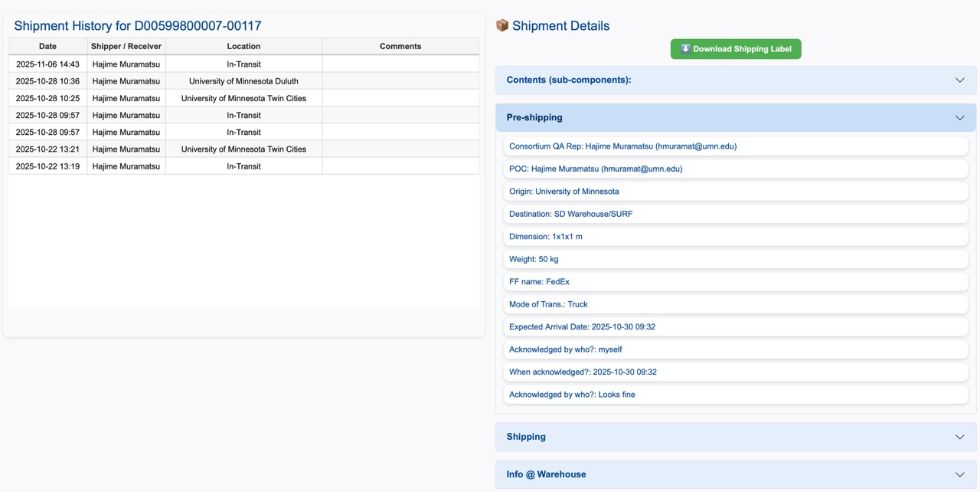Download the shipping label

[736, 49]
